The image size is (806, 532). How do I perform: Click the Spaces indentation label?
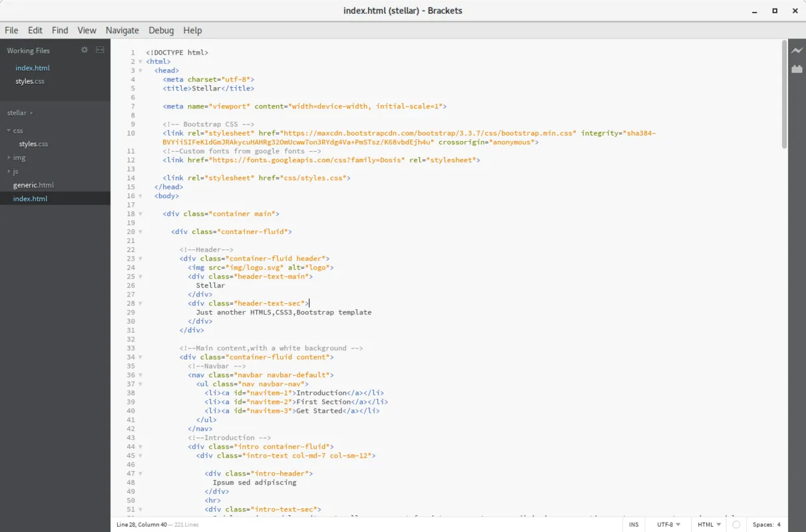pyautogui.click(x=763, y=525)
